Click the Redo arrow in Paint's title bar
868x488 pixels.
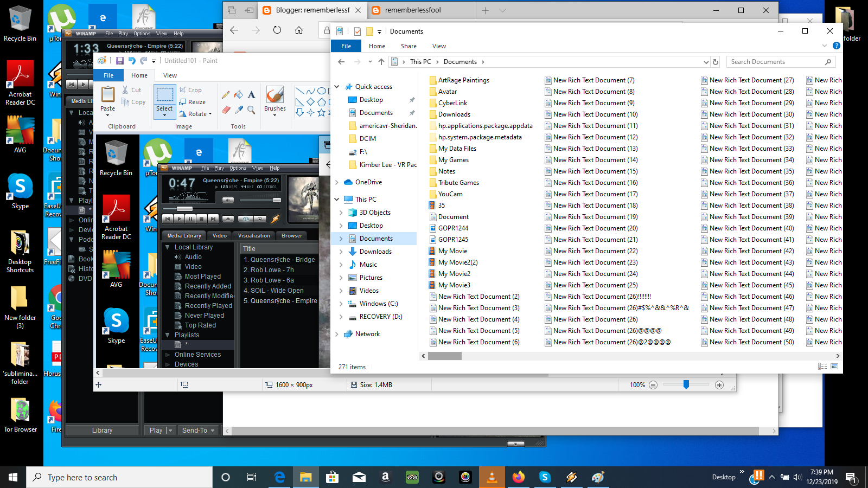click(x=143, y=61)
